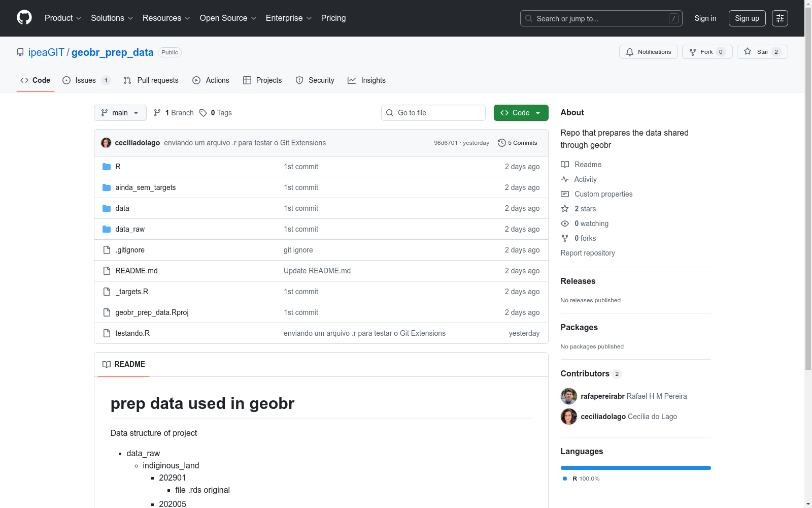Click the book icon beside Readme link
Image resolution: width=812 pixels, height=508 pixels.
(565, 165)
